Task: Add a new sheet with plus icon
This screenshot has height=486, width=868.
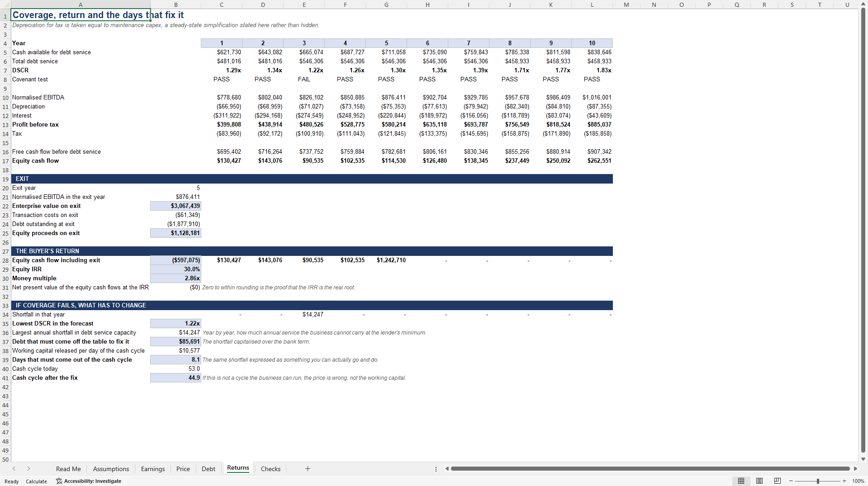Action: click(x=308, y=469)
